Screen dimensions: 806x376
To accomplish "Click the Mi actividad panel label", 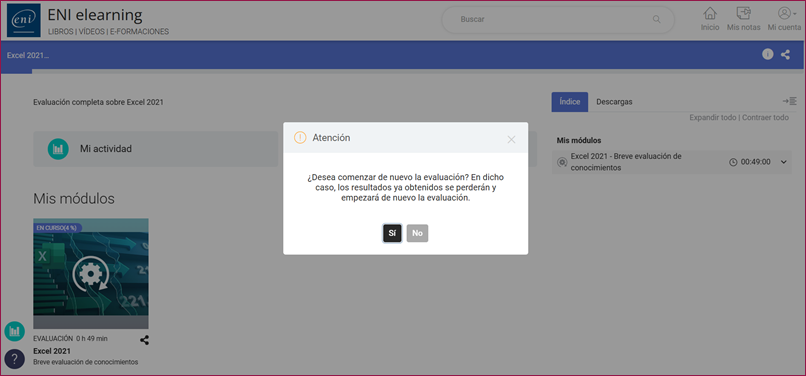I will 106,149.
